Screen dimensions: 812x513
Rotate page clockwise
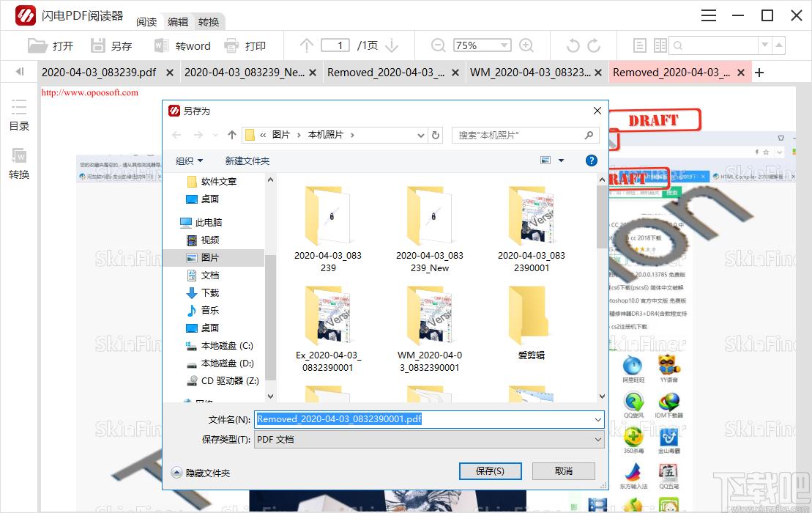coord(594,45)
